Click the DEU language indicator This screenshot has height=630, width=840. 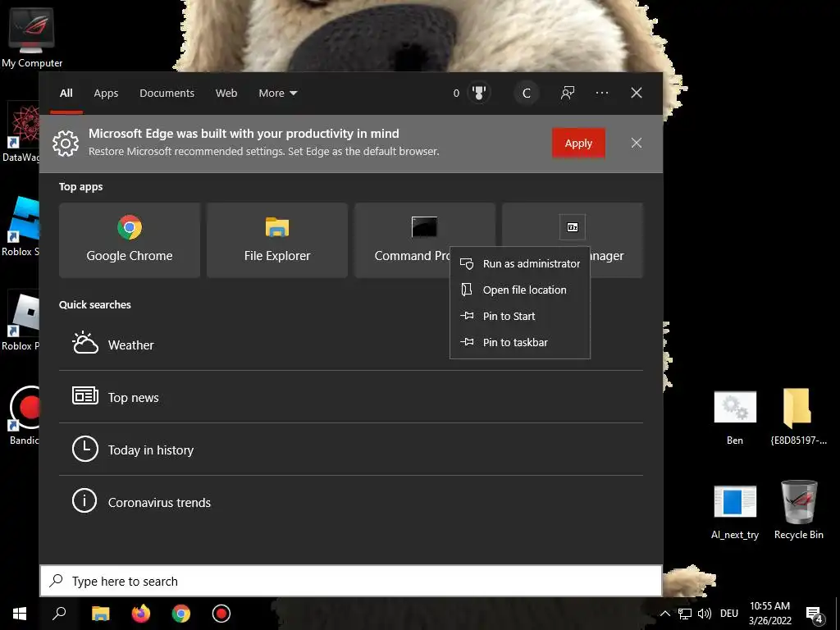pos(729,614)
